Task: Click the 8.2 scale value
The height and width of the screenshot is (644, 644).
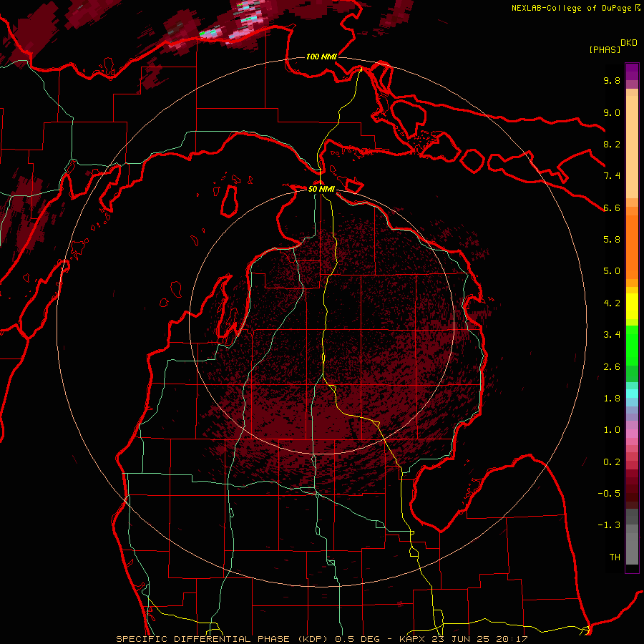Action: [x=612, y=144]
